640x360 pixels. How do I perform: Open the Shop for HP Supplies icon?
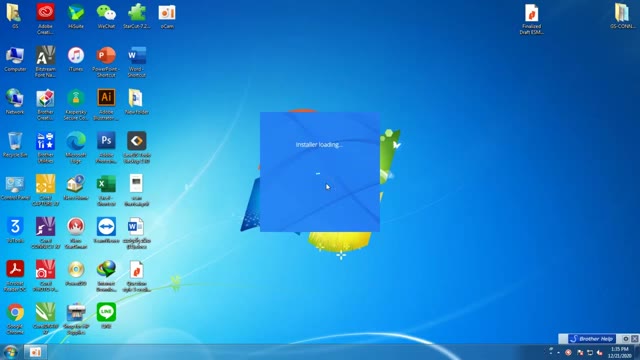point(76,319)
